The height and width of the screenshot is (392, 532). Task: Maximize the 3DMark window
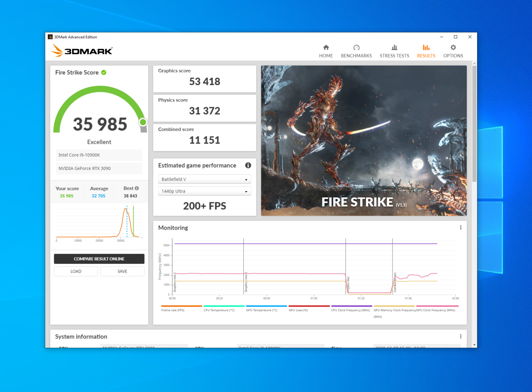(456, 37)
